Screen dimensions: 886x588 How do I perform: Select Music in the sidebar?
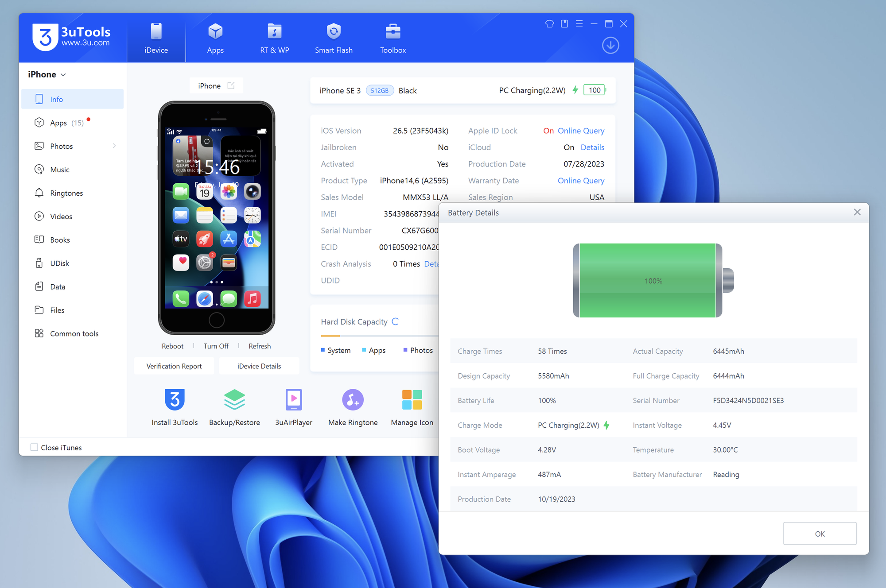click(72, 170)
